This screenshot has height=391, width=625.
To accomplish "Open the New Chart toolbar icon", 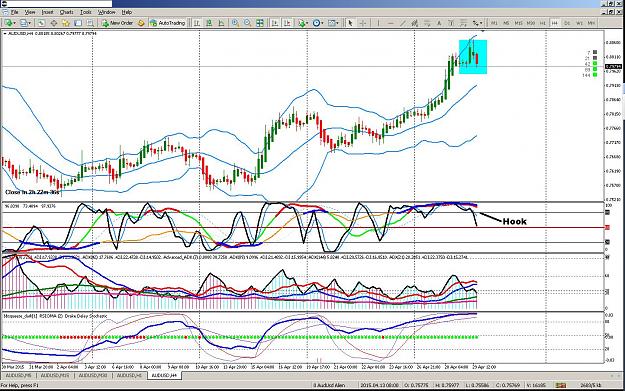I will [8, 23].
